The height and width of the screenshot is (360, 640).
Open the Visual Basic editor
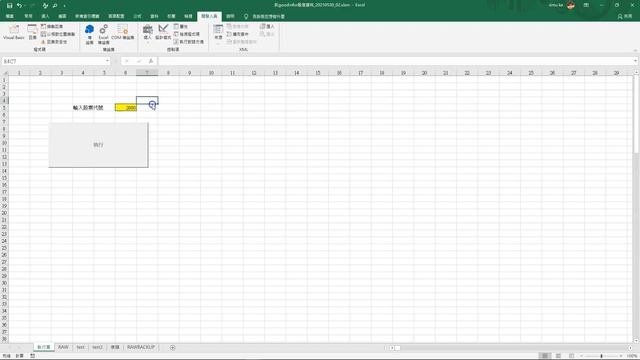14,32
